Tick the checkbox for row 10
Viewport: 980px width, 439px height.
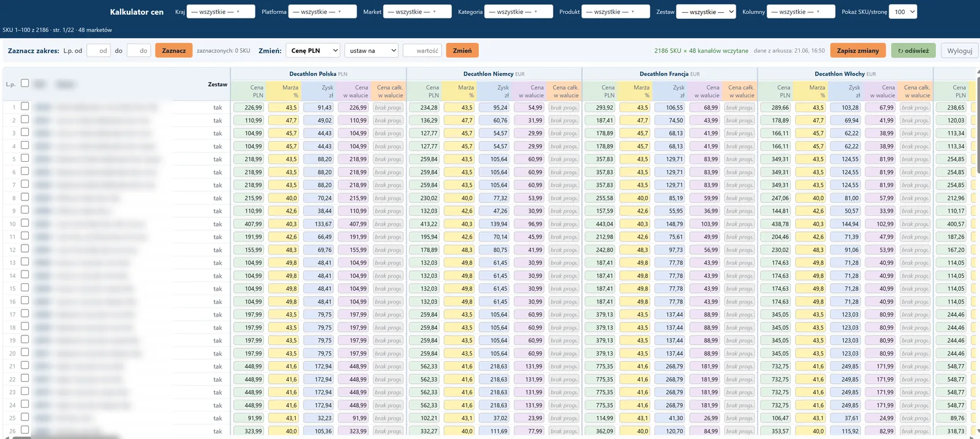[x=25, y=223]
